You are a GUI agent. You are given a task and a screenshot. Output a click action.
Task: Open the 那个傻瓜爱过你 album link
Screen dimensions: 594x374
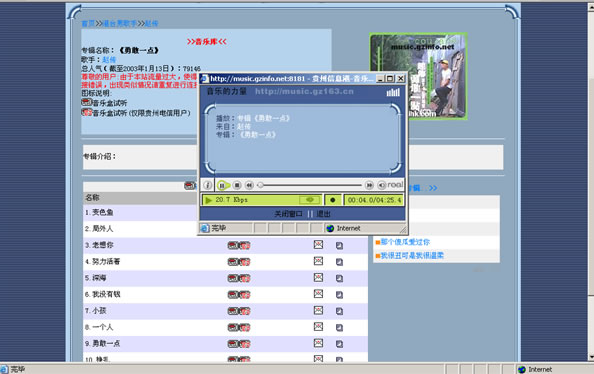pyautogui.click(x=405, y=242)
